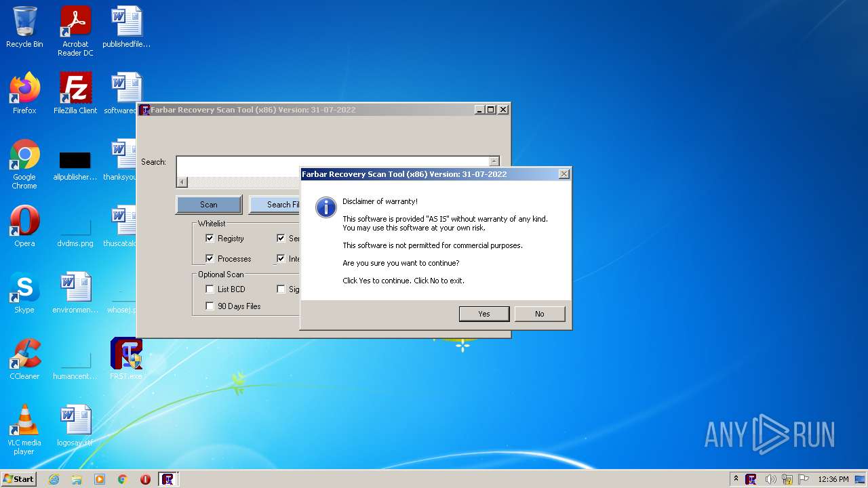The image size is (868, 488).
Task: Select the allpublisher desktop file icon
Action: pos(75,165)
